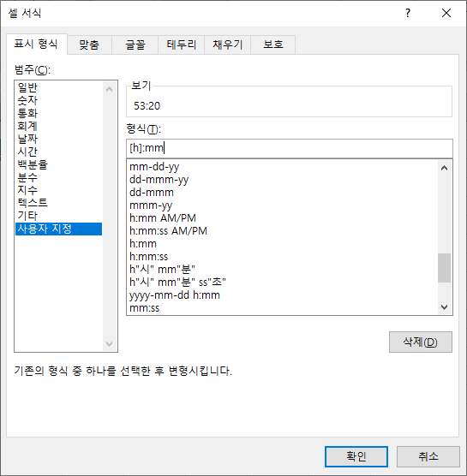
Task: Choose 텍스트 category
Action: click(x=58, y=203)
